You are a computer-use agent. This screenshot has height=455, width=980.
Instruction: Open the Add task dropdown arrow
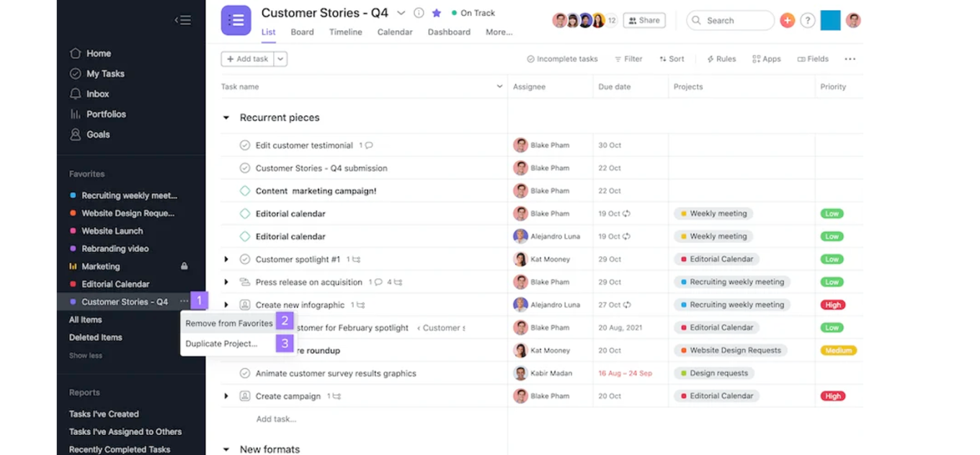coord(281,58)
